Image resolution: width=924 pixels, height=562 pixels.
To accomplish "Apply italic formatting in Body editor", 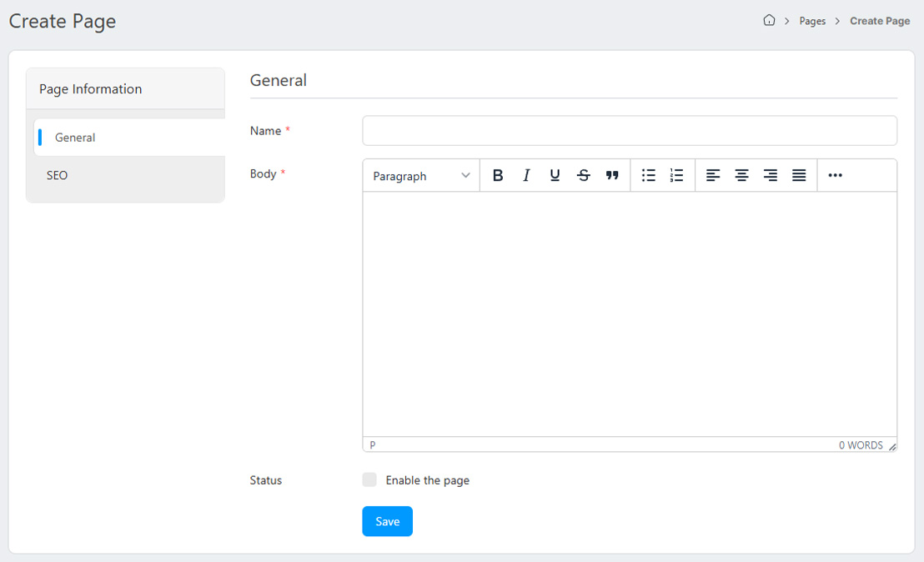I will click(x=526, y=175).
